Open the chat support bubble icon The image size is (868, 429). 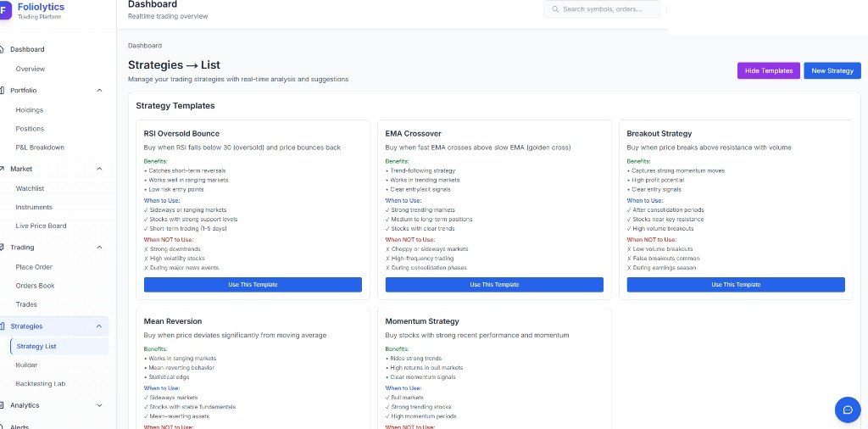[848, 409]
